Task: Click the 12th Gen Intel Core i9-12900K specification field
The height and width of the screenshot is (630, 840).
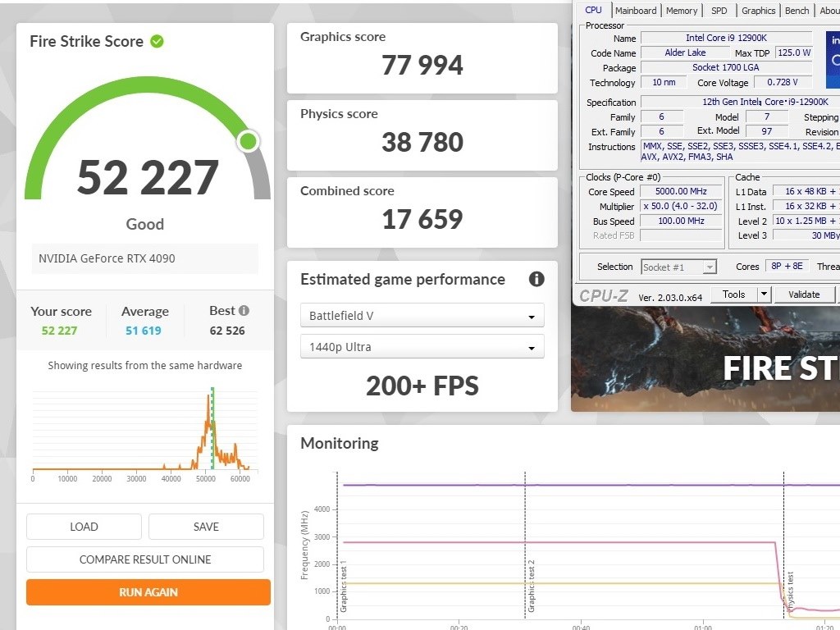Action: 741,102
